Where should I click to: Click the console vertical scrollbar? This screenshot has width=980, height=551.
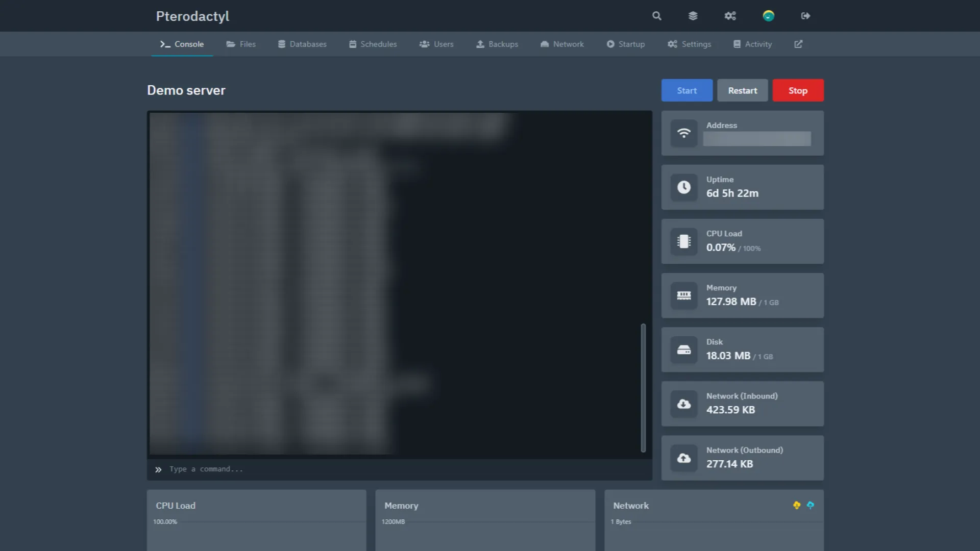click(x=643, y=388)
